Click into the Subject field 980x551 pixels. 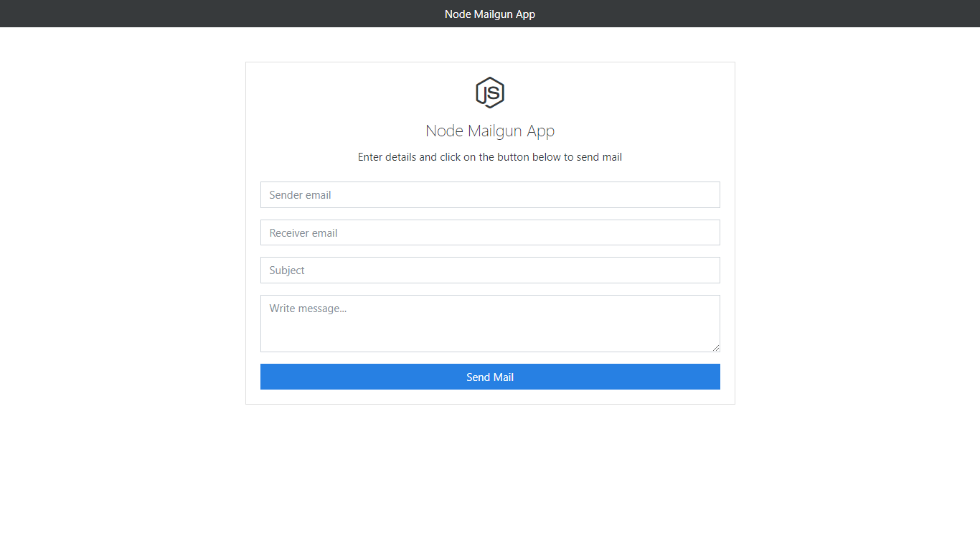coord(490,270)
